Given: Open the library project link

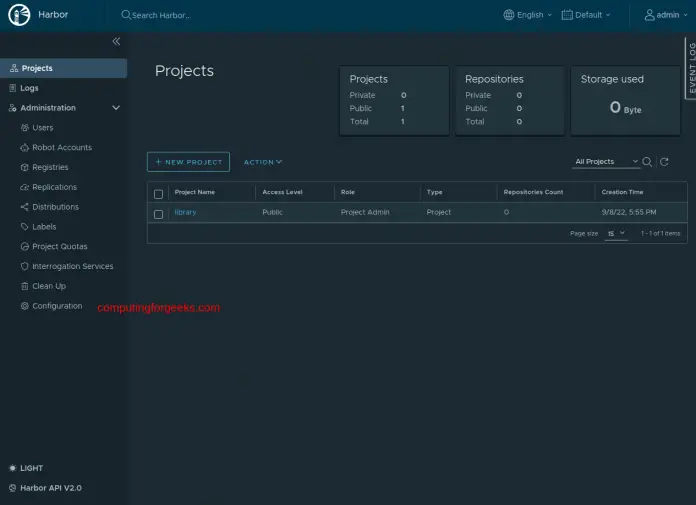Looking at the screenshot, I should click(x=185, y=212).
